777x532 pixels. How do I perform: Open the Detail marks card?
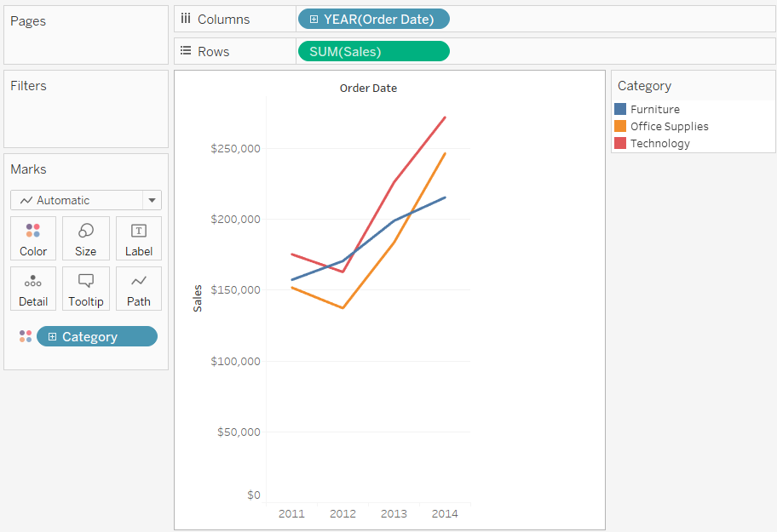(x=33, y=281)
